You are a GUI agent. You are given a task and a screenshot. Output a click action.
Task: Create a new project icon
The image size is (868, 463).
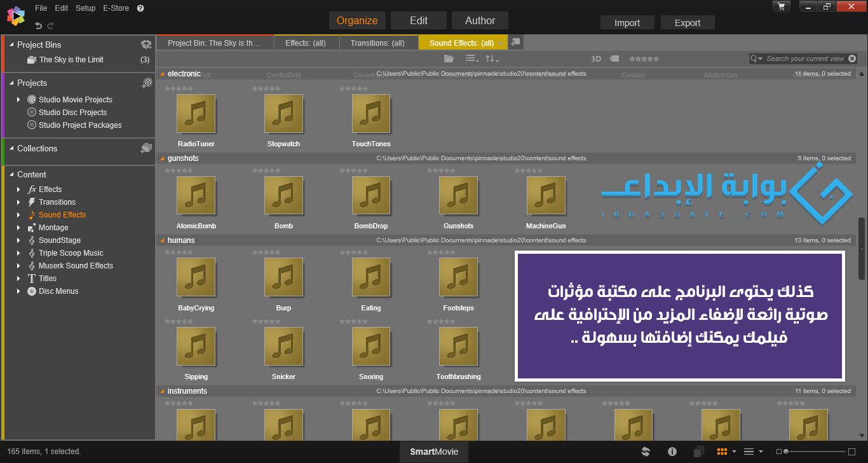coord(147,83)
